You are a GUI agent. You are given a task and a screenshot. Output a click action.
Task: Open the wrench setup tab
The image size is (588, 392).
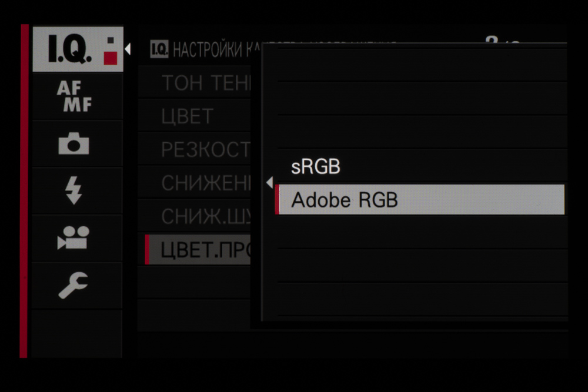pos(74,285)
